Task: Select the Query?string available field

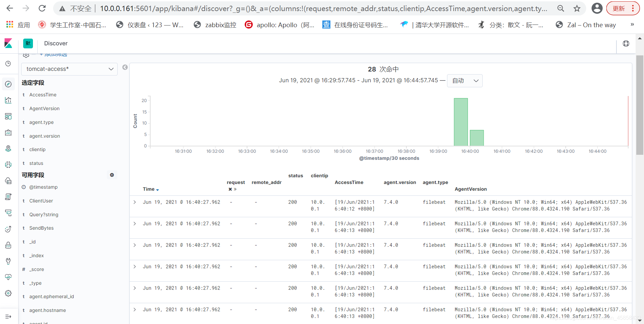Action: pos(44,215)
